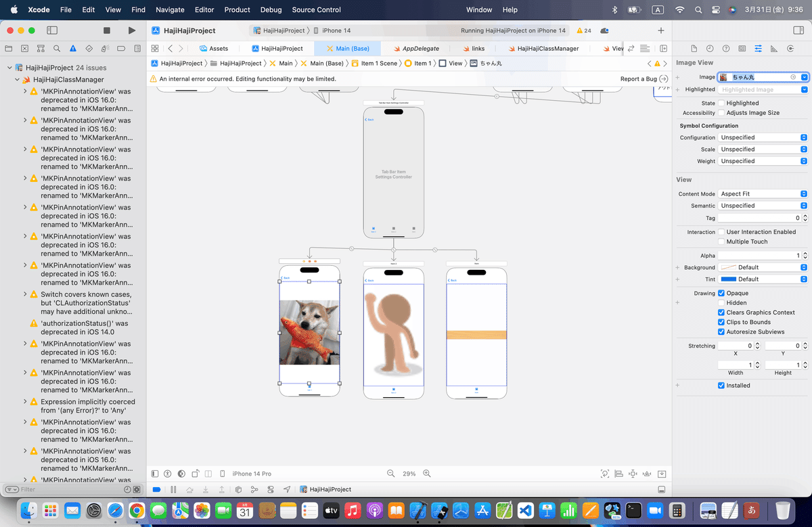This screenshot has height=527, width=812.
Task: Show the Size inspector ruler icon
Action: 774,49
